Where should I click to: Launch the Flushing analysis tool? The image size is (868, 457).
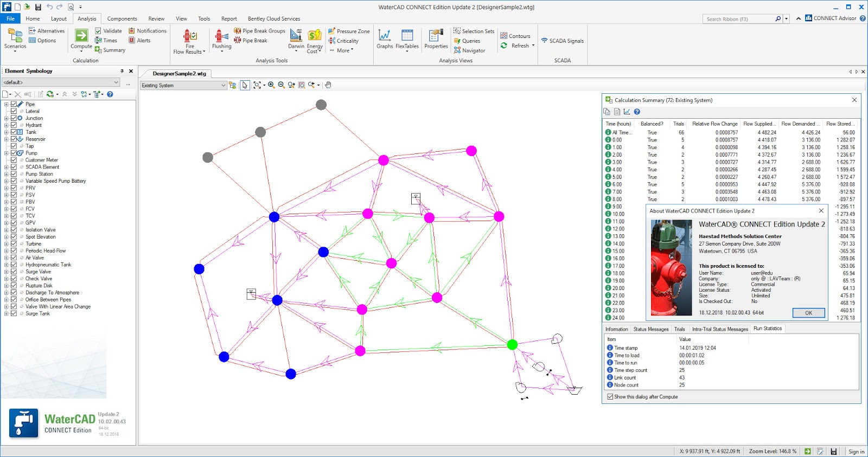221,40
